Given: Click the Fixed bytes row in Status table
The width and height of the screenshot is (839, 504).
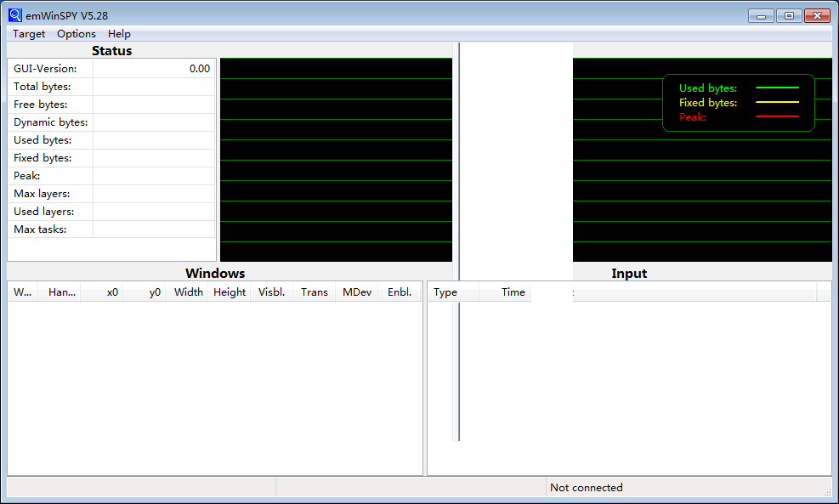Looking at the screenshot, I should point(112,158).
